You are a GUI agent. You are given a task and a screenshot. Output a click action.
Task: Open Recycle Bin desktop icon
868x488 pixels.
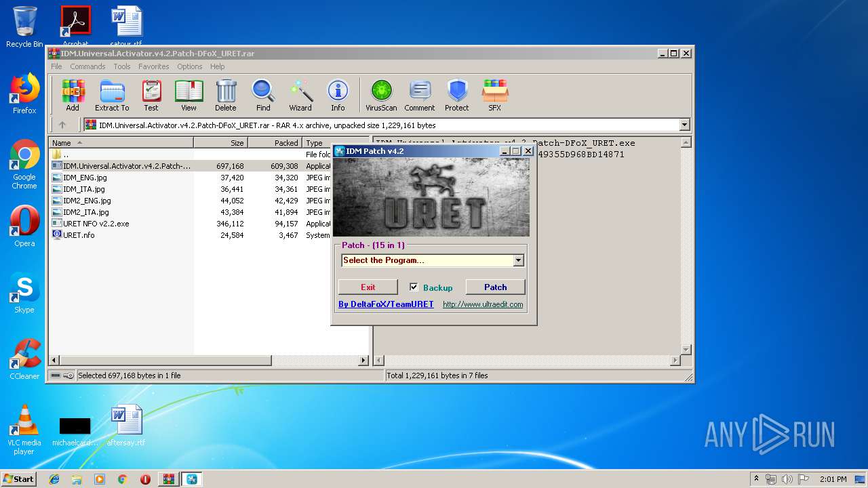click(24, 27)
